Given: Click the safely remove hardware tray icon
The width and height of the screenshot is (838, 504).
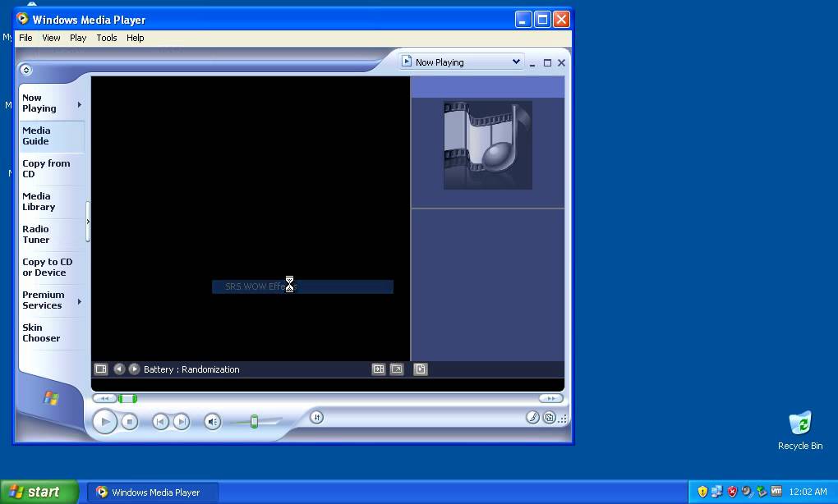Looking at the screenshot, I should (x=762, y=491).
